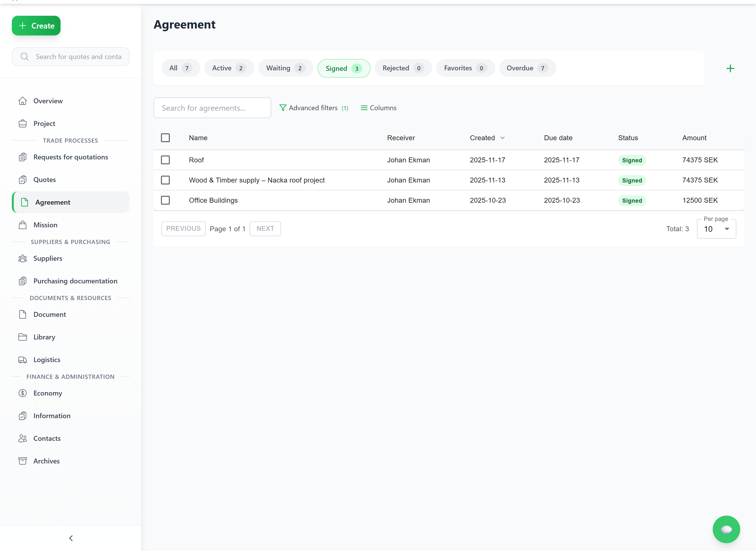
Task: Toggle the select-all header checkbox
Action: click(165, 138)
